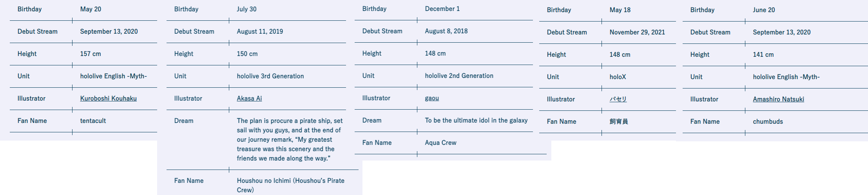Image resolution: width=868 pixels, height=195 pixels.
Task: Open the Kuroboshi Kouhaku illustrator link
Action: 108,98
